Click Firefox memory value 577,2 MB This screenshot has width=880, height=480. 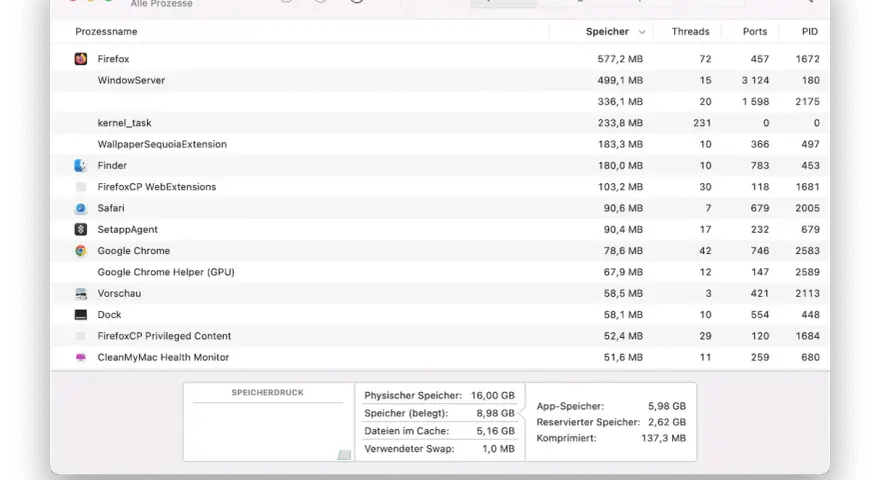tap(620, 59)
